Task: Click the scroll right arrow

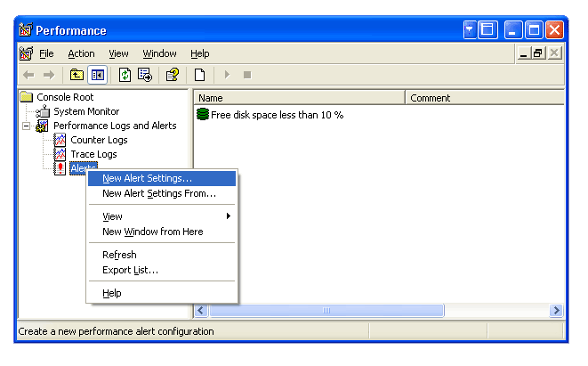Action: (556, 311)
